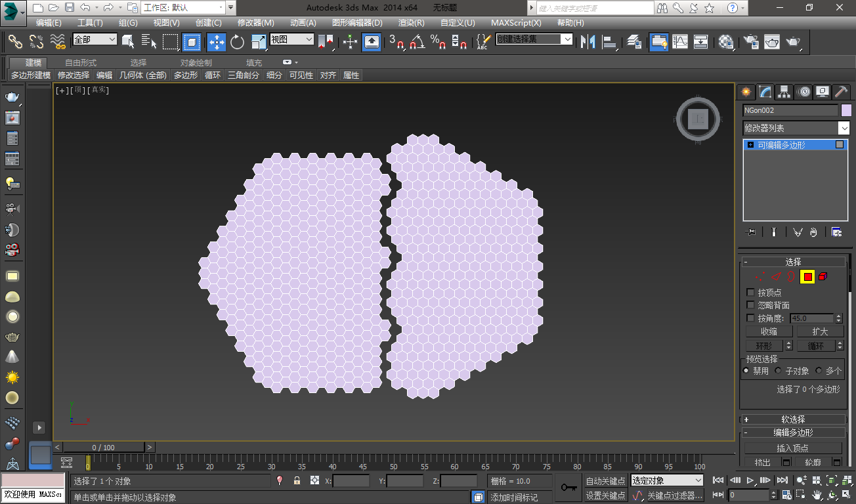Image resolution: width=856 pixels, height=504 pixels.
Task: Switch to Element sub-object level icon
Action: click(823, 277)
